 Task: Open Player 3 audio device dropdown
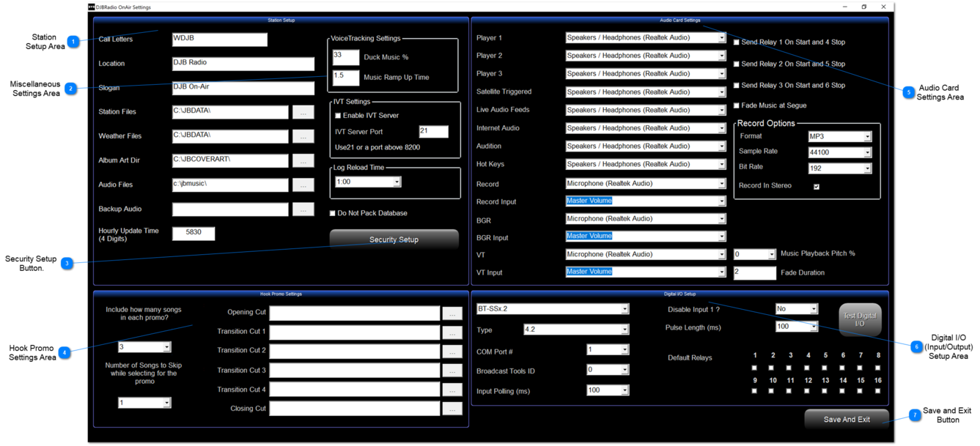coord(721,74)
